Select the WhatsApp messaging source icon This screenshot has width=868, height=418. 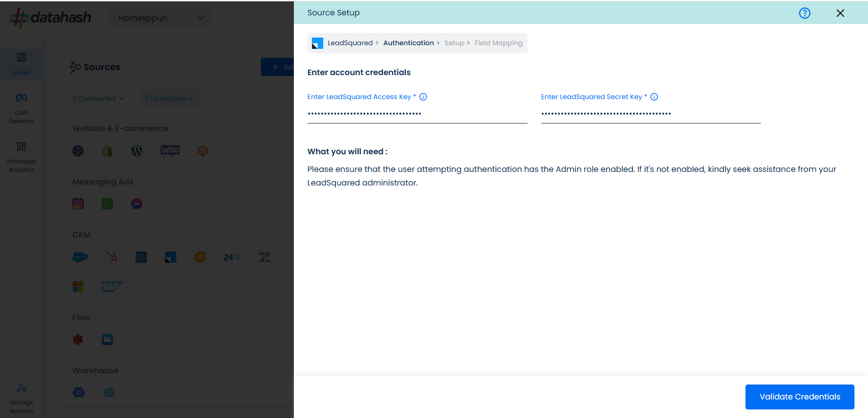(x=107, y=204)
